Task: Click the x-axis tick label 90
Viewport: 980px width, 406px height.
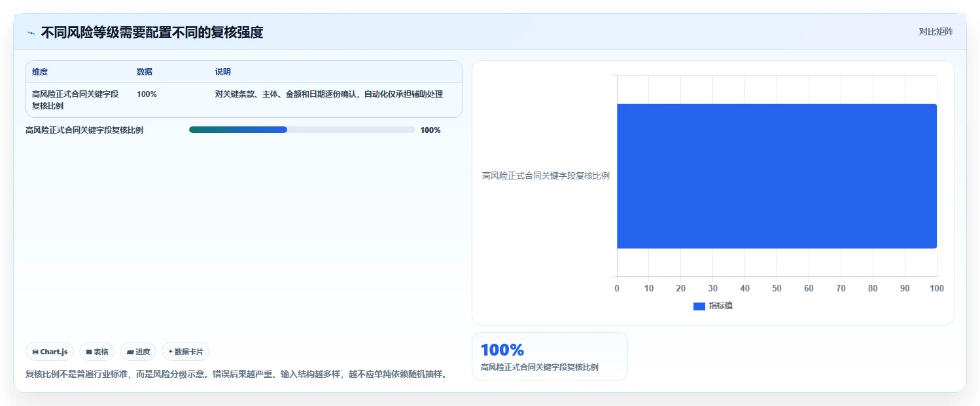Action: pos(905,289)
